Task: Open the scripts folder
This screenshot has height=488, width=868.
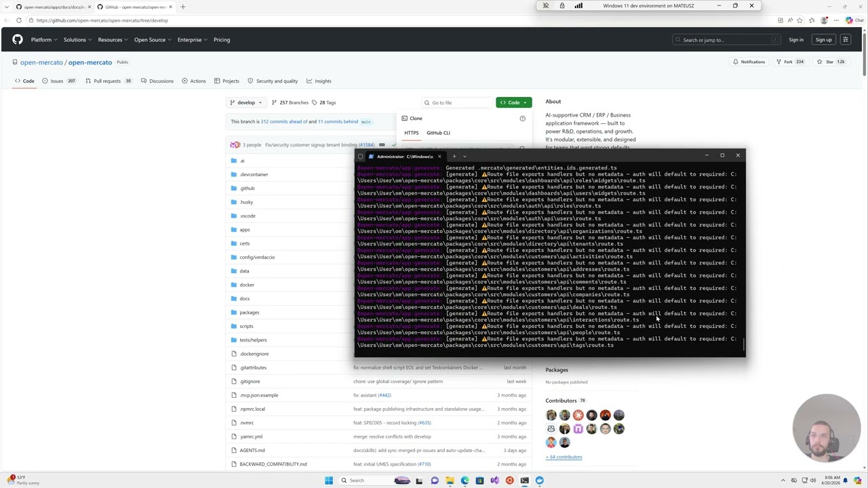Action: point(246,326)
